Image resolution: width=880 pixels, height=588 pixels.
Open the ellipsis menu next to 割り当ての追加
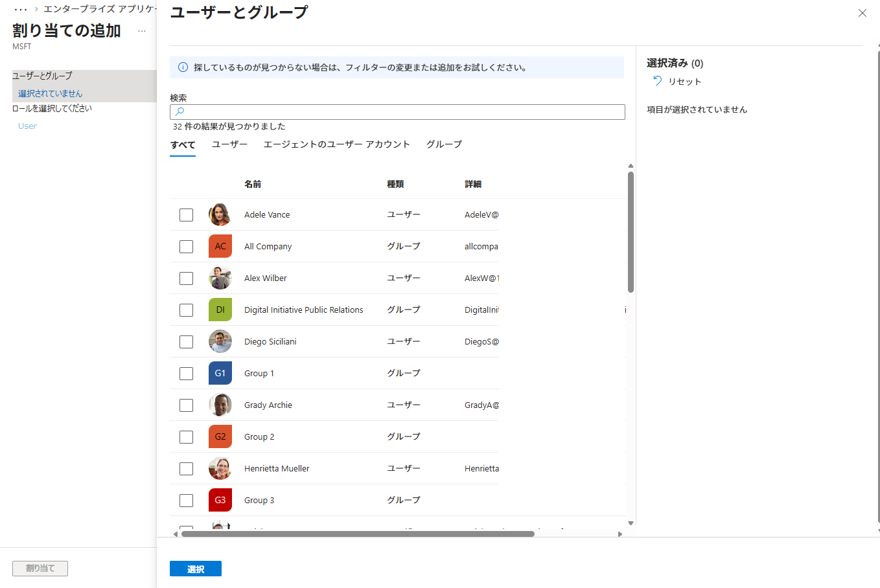tap(142, 31)
